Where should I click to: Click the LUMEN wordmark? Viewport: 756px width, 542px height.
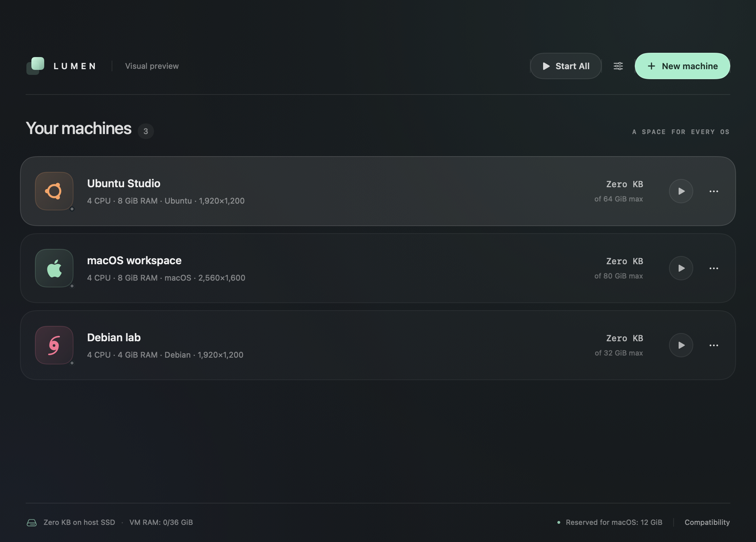75,66
